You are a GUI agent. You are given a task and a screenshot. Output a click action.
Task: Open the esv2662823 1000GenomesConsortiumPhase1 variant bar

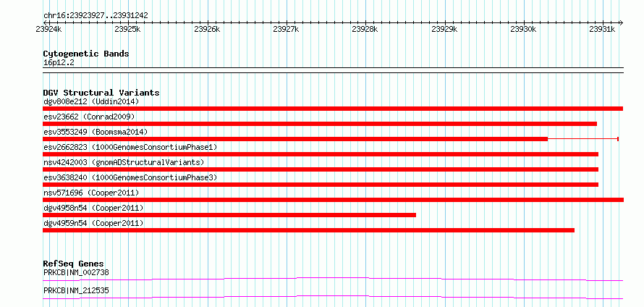(x=321, y=154)
